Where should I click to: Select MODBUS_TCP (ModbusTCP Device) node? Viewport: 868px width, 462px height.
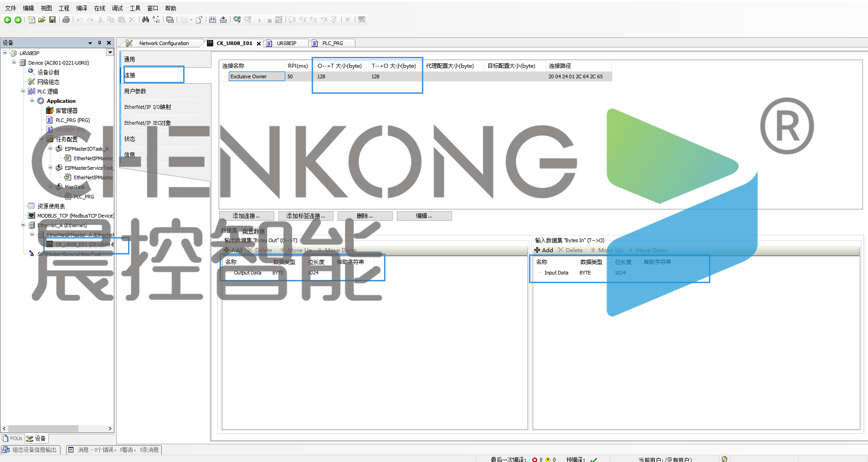[x=71, y=216]
